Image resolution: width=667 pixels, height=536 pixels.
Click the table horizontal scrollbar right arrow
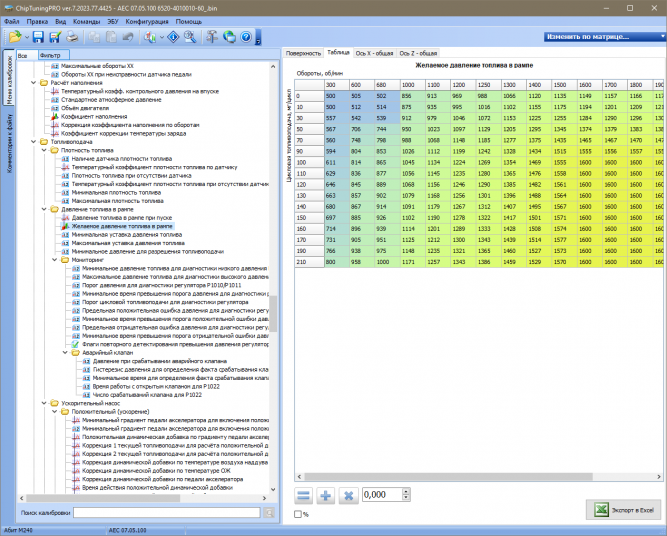click(x=660, y=477)
